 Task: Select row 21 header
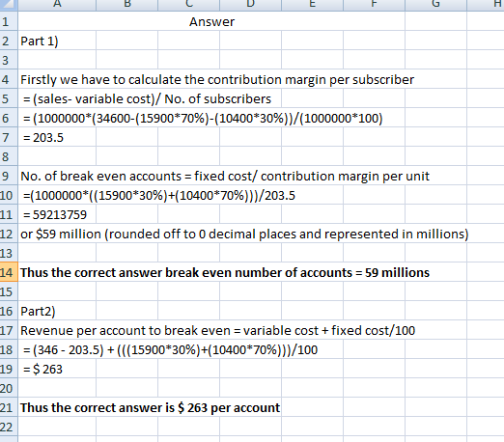pos(9,407)
